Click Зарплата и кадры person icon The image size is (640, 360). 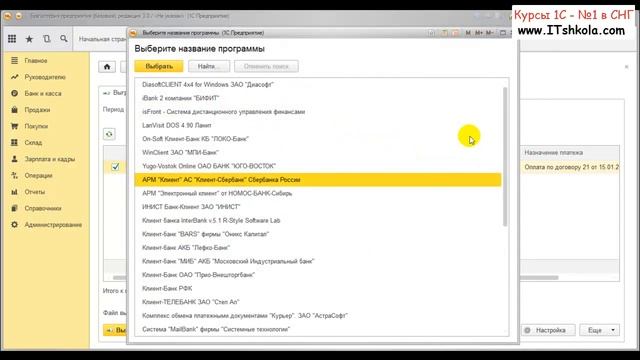click(14, 159)
